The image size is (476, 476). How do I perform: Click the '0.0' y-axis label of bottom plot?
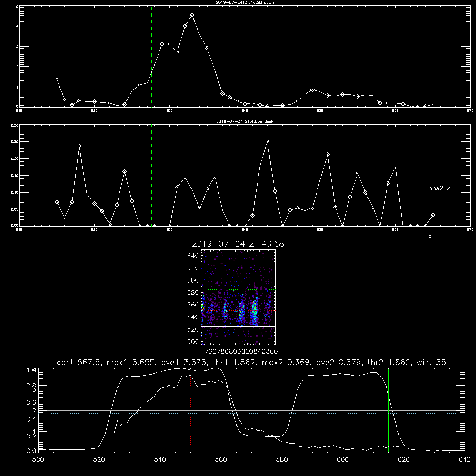tap(31, 451)
